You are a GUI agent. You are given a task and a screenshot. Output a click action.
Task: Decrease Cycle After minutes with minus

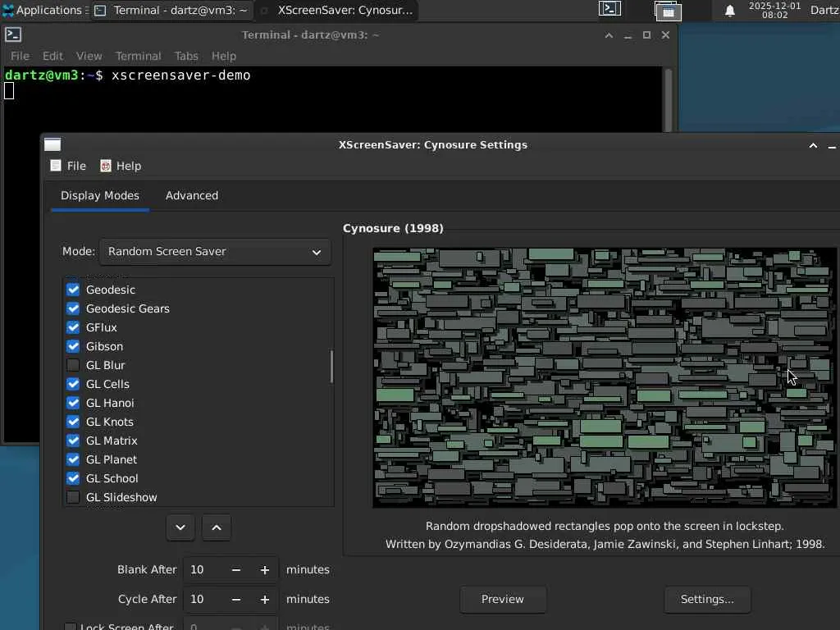[236, 600]
